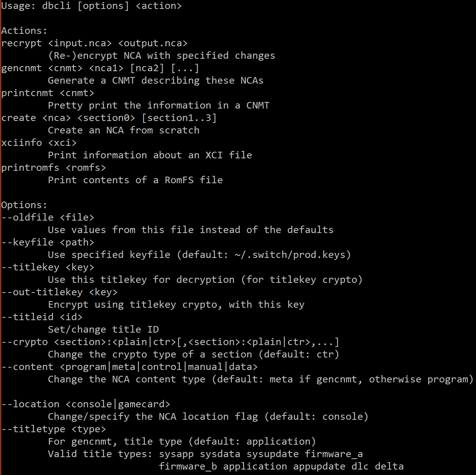476x475 pixels.
Task: Click the 'firmware_b' title type word
Action: [x=188, y=466]
